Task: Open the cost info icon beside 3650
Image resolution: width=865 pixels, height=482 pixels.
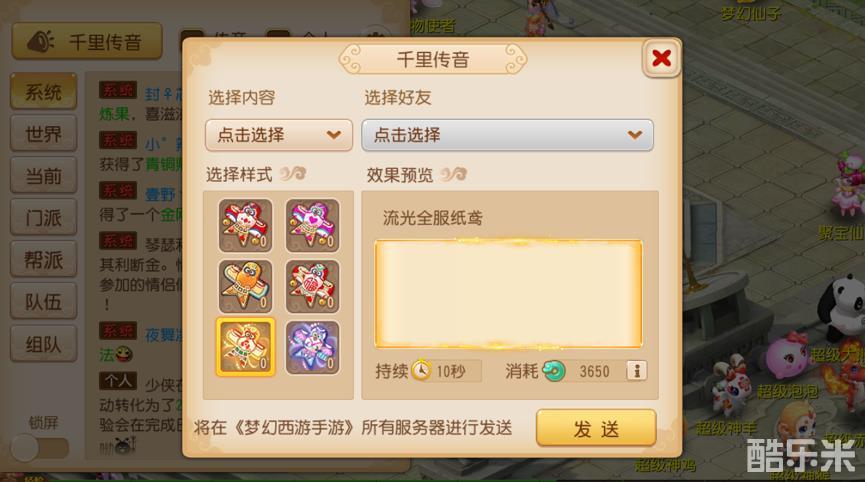Action: (x=637, y=371)
